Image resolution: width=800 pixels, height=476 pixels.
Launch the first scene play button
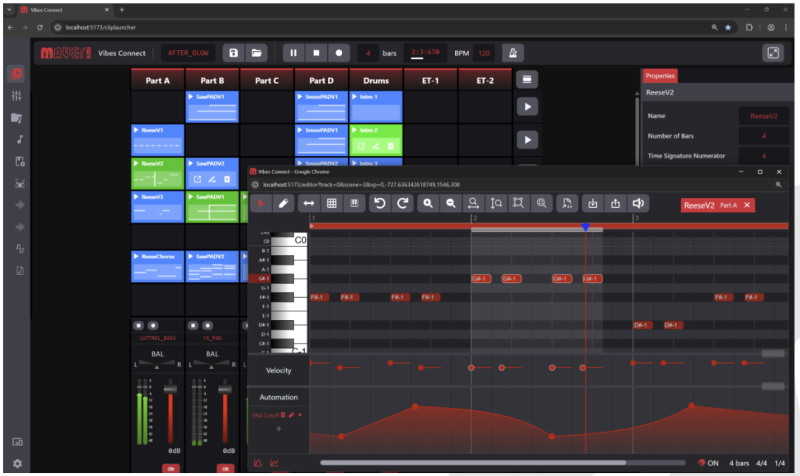pyautogui.click(x=527, y=107)
